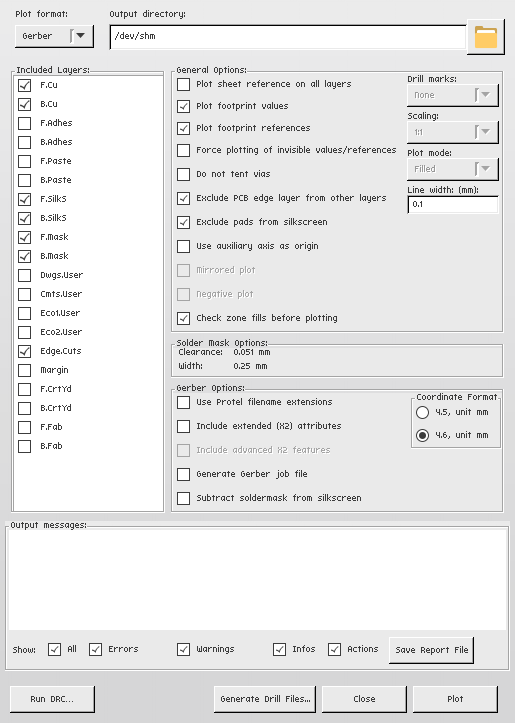Select the 4.5, unit mm coordinate format

click(422, 412)
